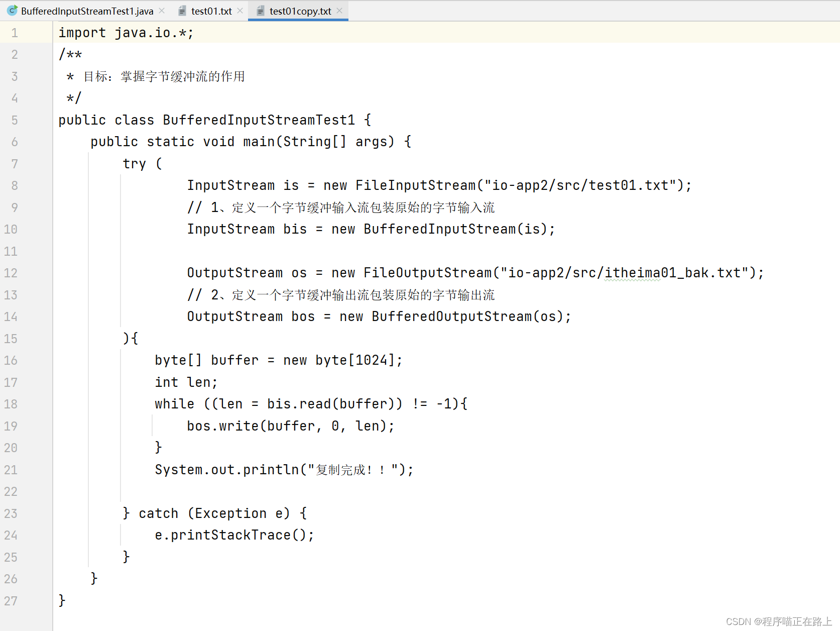Switch to BufferedInputStreamTest1.java tab

[x=87, y=11]
